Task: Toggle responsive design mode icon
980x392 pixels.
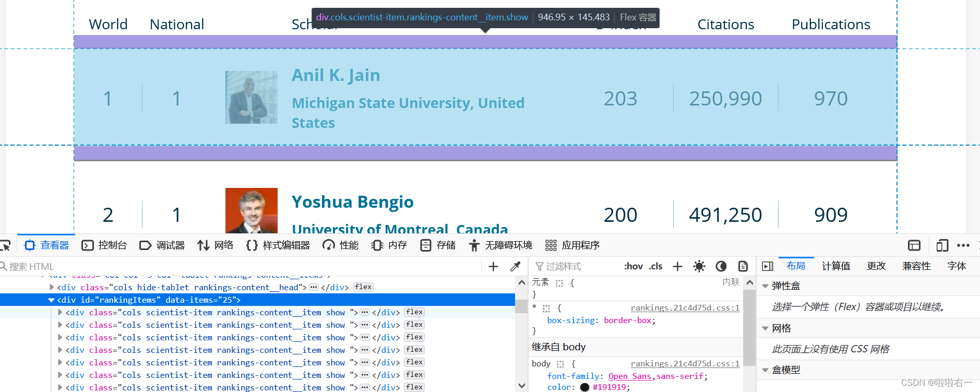Action: pyautogui.click(x=942, y=245)
